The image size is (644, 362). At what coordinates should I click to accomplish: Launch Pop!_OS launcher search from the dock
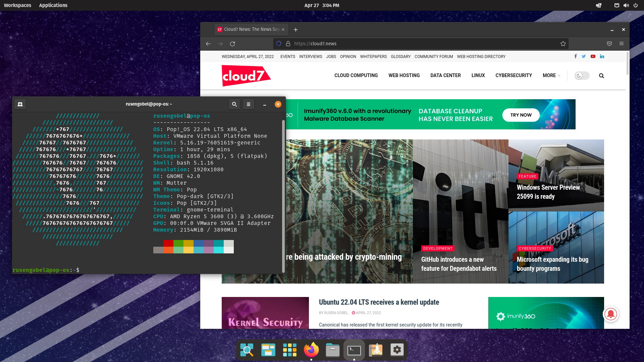247,350
